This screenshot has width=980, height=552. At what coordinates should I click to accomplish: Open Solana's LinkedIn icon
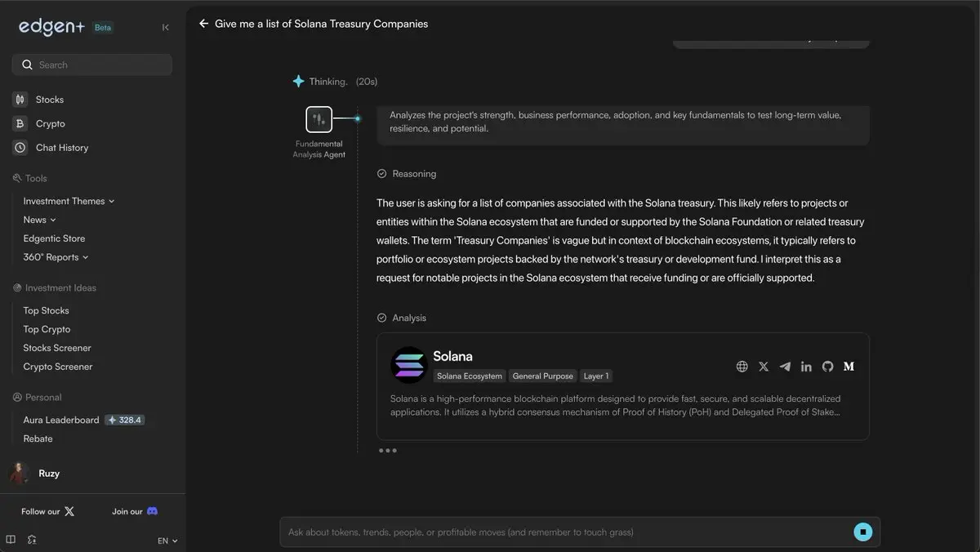pyautogui.click(x=806, y=367)
